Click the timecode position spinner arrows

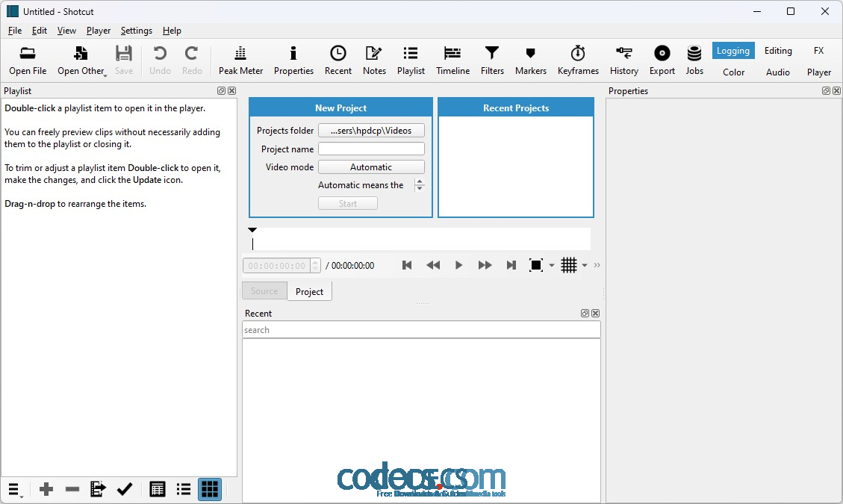pos(315,265)
